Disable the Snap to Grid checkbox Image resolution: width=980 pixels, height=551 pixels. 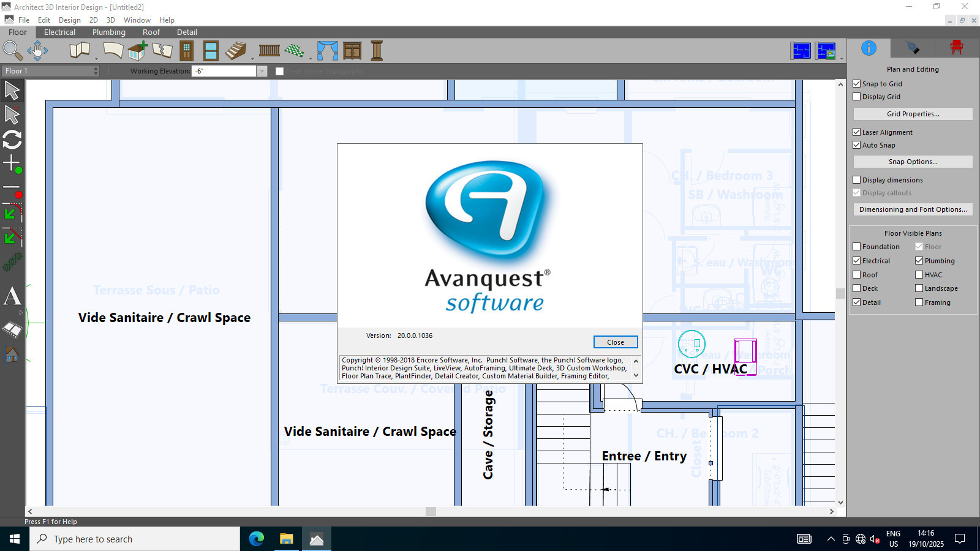coord(857,84)
